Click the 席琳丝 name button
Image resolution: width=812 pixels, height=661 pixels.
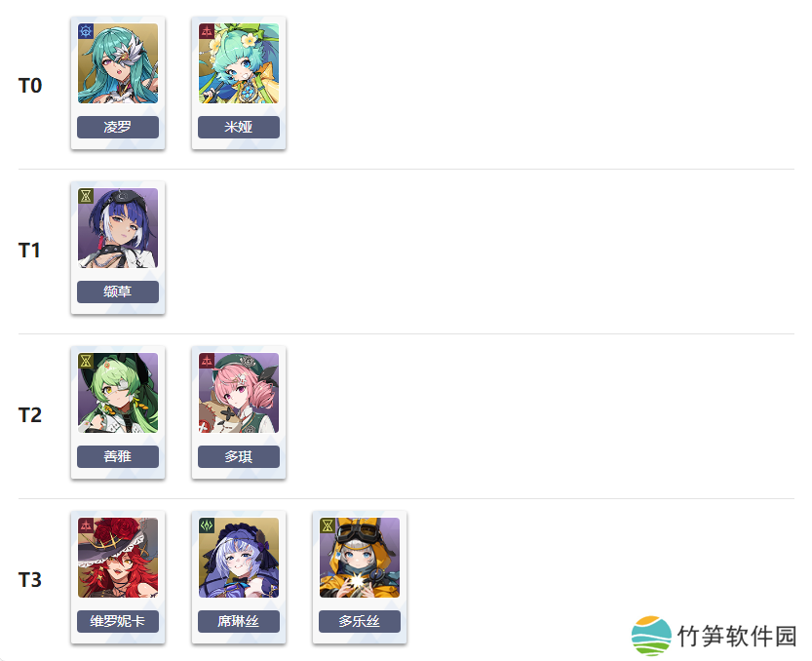point(239,621)
